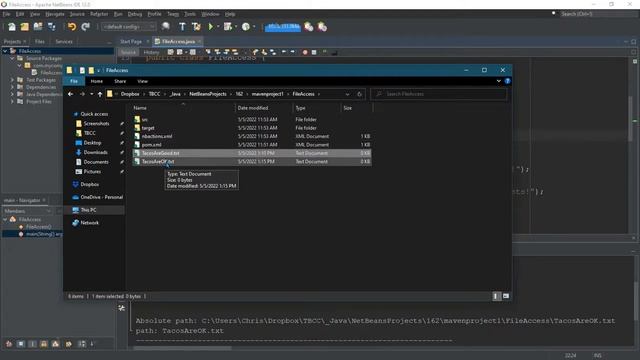Click the blue memory usage bar
This screenshot has width=640, height=360.
282,27
